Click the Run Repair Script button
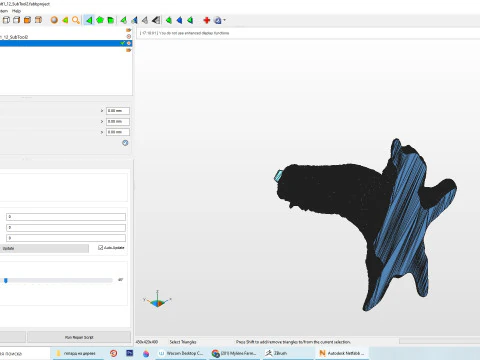 [79, 337]
